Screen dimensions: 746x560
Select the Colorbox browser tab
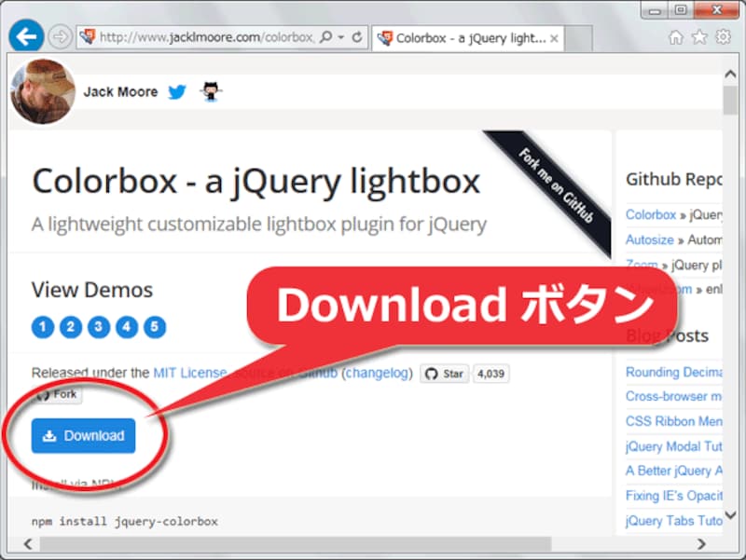[468, 38]
